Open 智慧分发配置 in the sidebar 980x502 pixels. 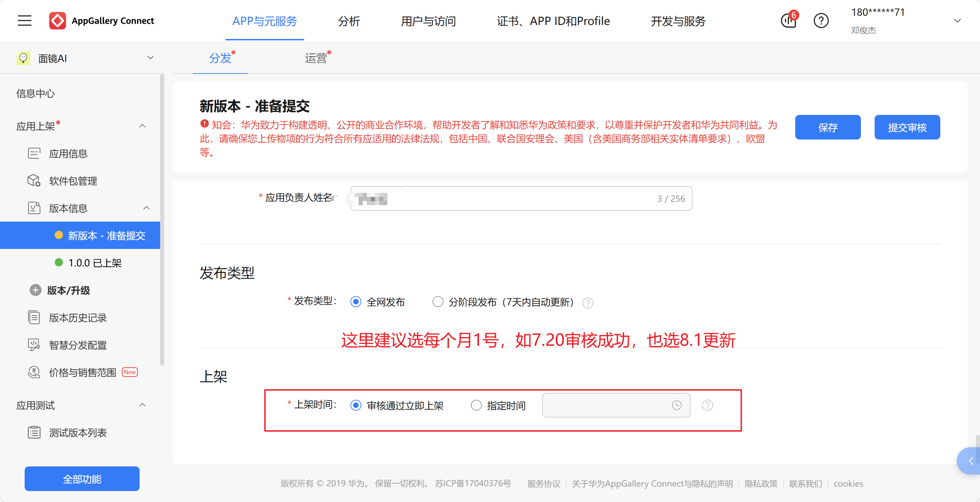(x=78, y=345)
